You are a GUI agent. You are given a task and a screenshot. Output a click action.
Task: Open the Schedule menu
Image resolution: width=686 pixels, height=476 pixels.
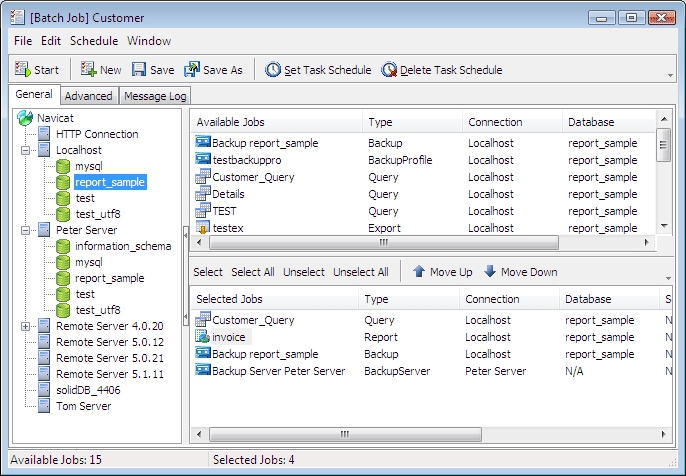pos(94,41)
